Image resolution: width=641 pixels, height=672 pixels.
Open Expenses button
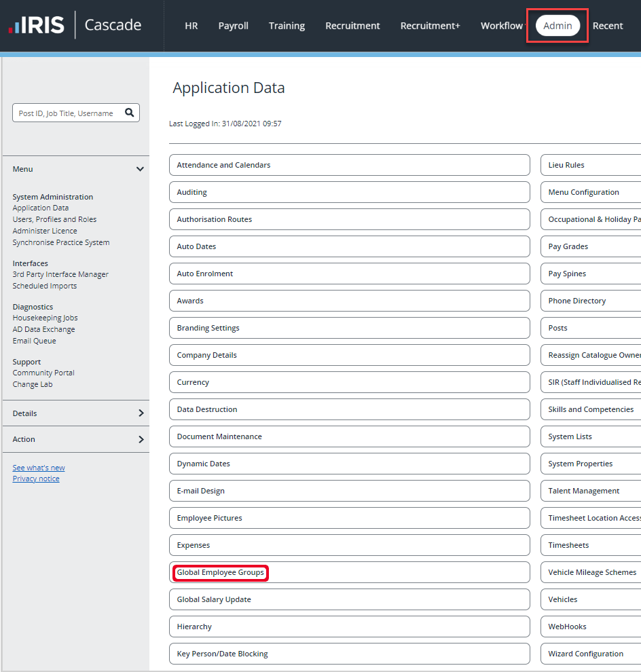[x=350, y=545]
